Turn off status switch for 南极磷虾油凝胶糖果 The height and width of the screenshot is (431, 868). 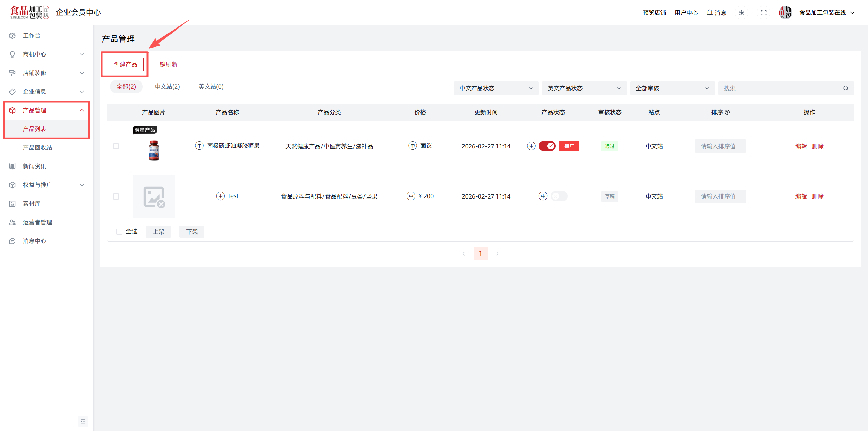click(547, 146)
